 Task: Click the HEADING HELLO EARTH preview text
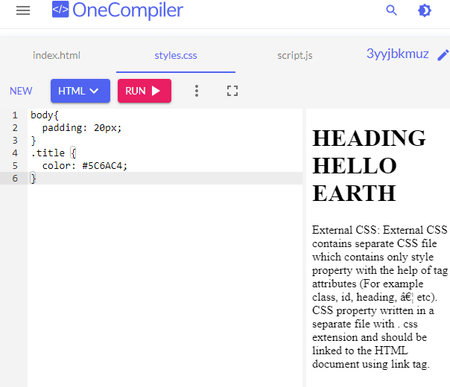369,166
